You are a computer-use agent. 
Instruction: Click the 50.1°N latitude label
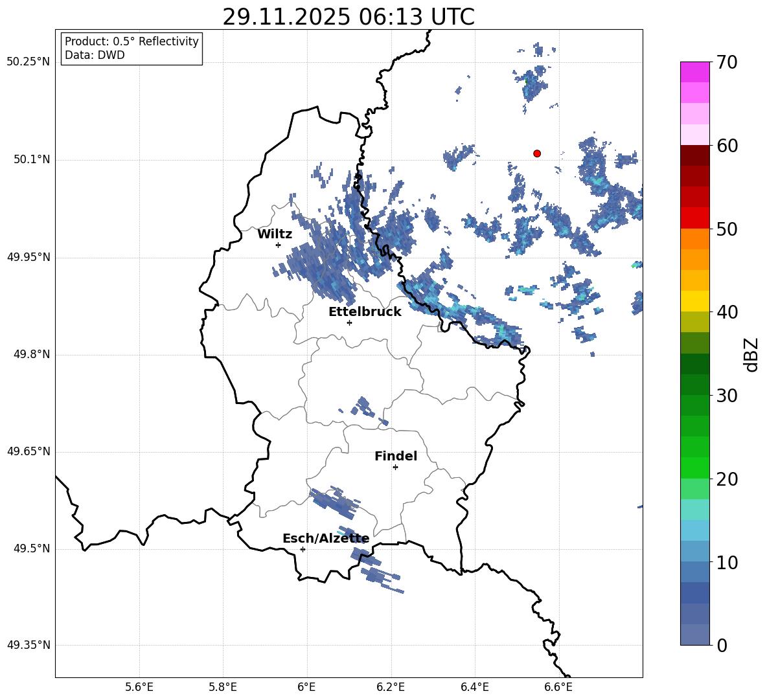(x=32, y=160)
